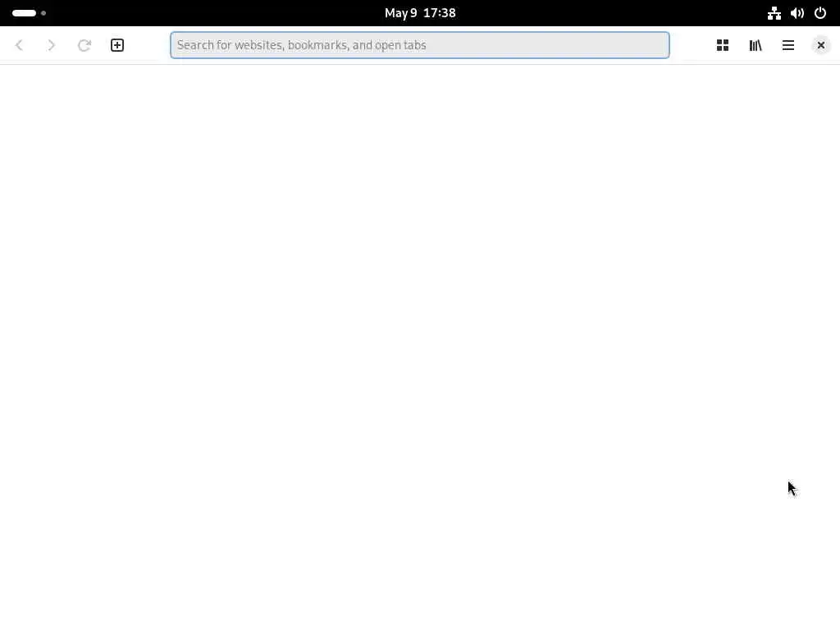The height and width of the screenshot is (630, 840).
Task: Go forward to the next page
Action: click(x=52, y=45)
